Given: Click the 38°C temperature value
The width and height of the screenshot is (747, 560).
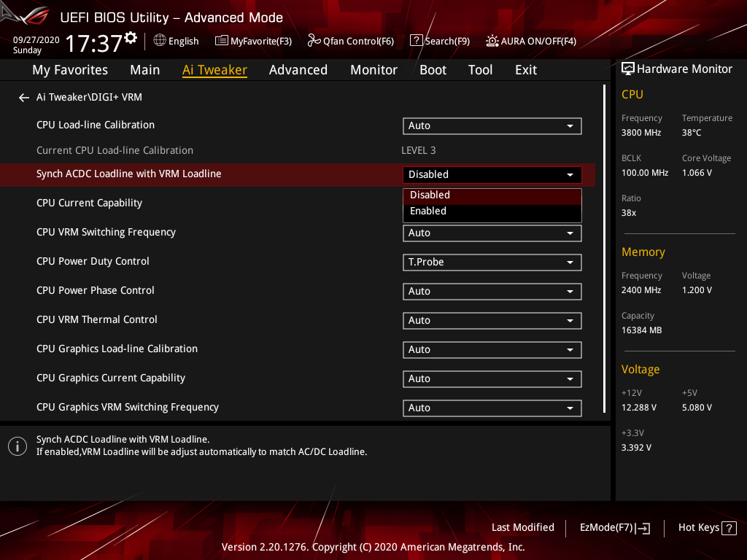Looking at the screenshot, I should pyautogui.click(x=692, y=133).
